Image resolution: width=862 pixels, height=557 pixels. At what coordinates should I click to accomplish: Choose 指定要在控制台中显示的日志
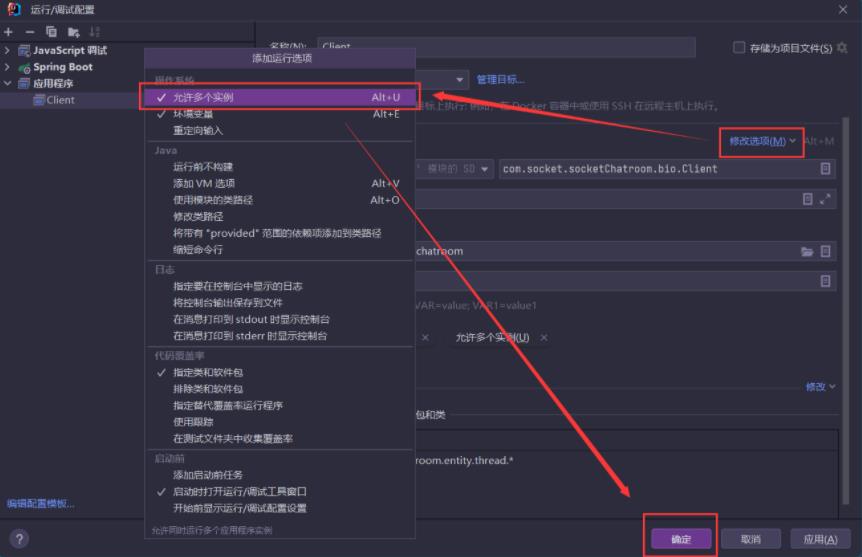(x=279, y=286)
